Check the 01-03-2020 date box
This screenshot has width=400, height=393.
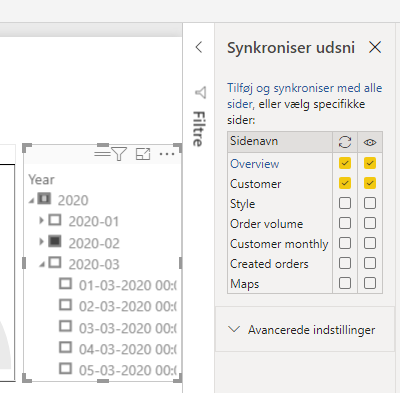(65, 284)
